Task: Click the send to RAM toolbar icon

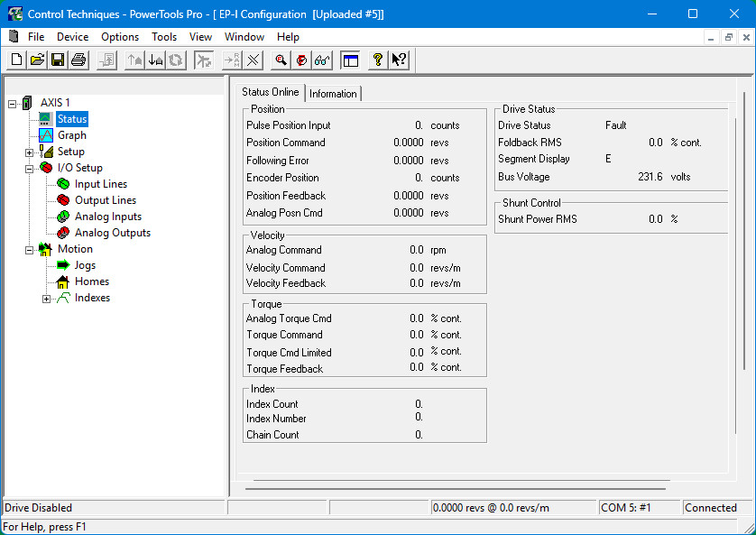Action: [232, 60]
